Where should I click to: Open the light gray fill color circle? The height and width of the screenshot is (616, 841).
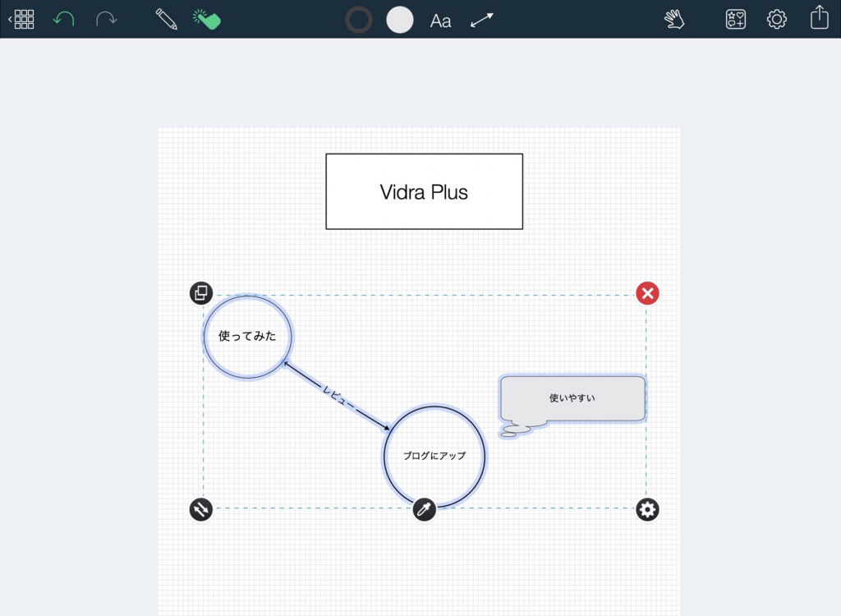click(400, 20)
